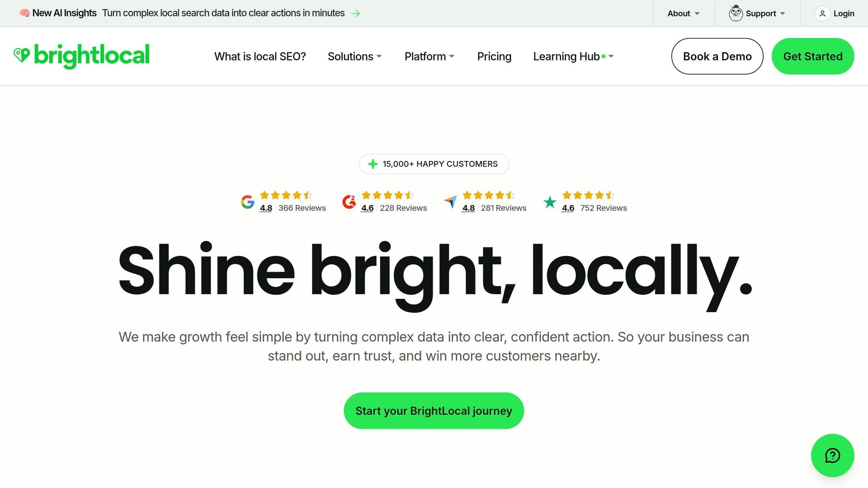
Task: Expand the Learning Hub dropdown
Action: coord(567,56)
